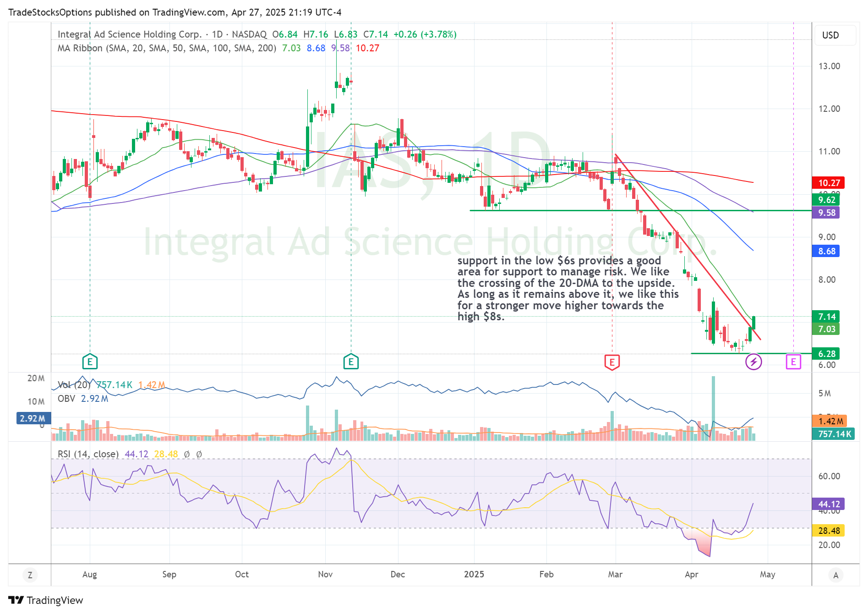This screenshot has height=614, width=868.
Task: Select the Integral Ad Science Holding Corp. title
Action: click(130, 34)
